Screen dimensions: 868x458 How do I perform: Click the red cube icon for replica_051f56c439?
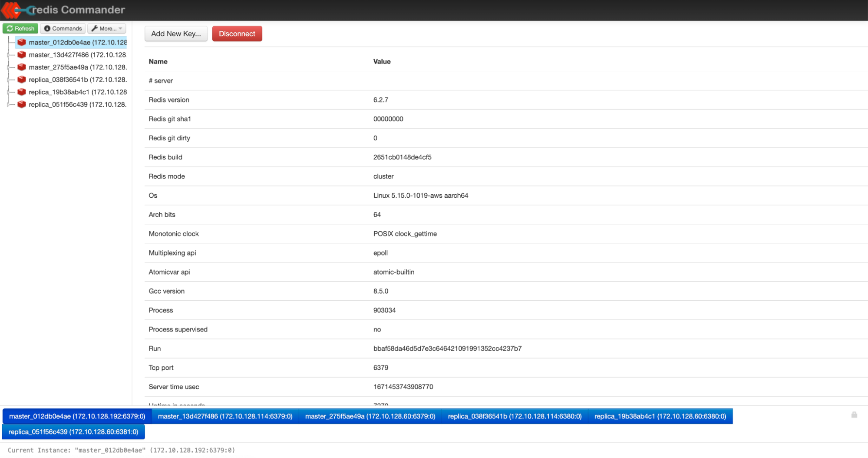point(22,104)
